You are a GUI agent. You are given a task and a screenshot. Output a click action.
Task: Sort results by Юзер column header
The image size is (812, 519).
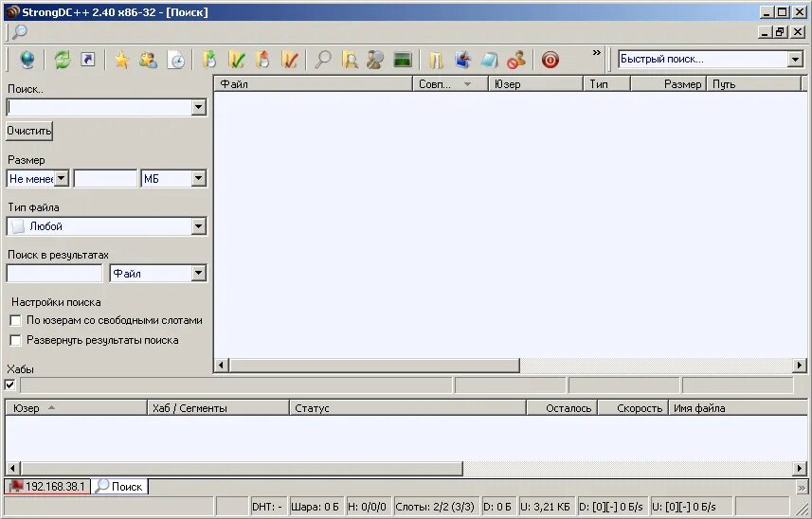coord(535,84)
